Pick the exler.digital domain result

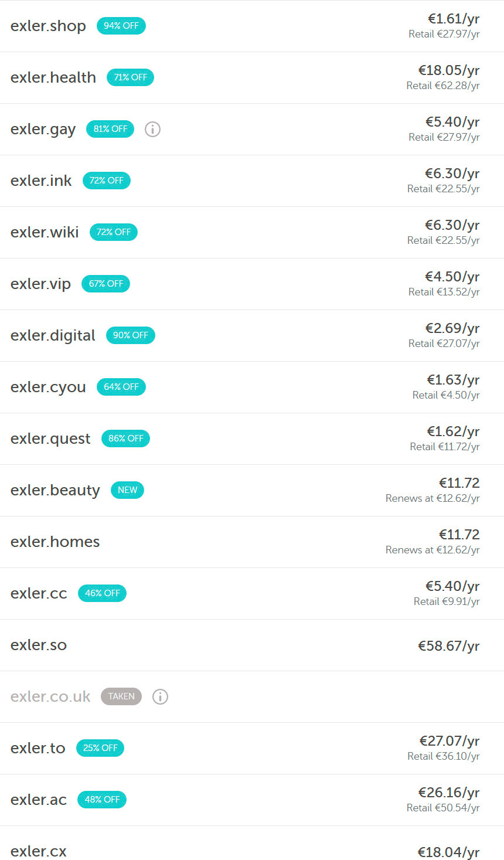(x=53, y=335)
